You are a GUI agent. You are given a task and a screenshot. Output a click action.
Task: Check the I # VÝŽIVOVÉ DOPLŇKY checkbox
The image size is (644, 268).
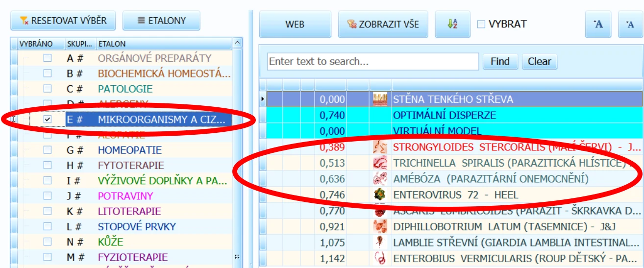tap(48, 181)
